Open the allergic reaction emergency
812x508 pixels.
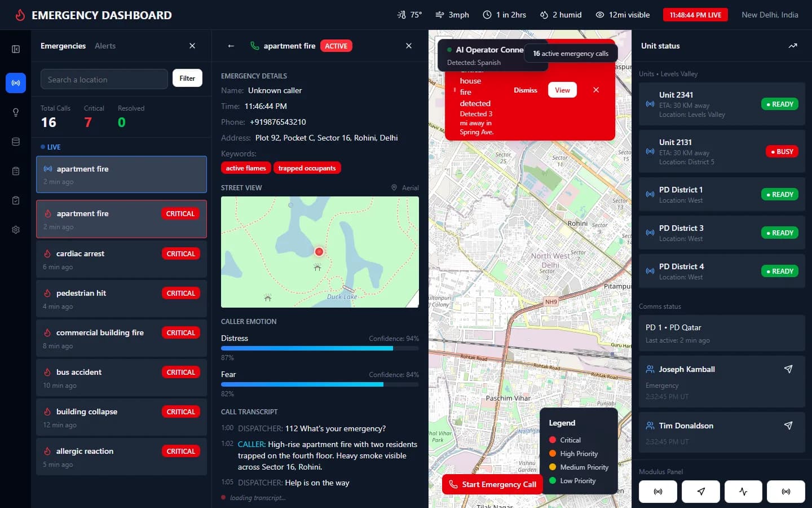(x=121, y=457)
